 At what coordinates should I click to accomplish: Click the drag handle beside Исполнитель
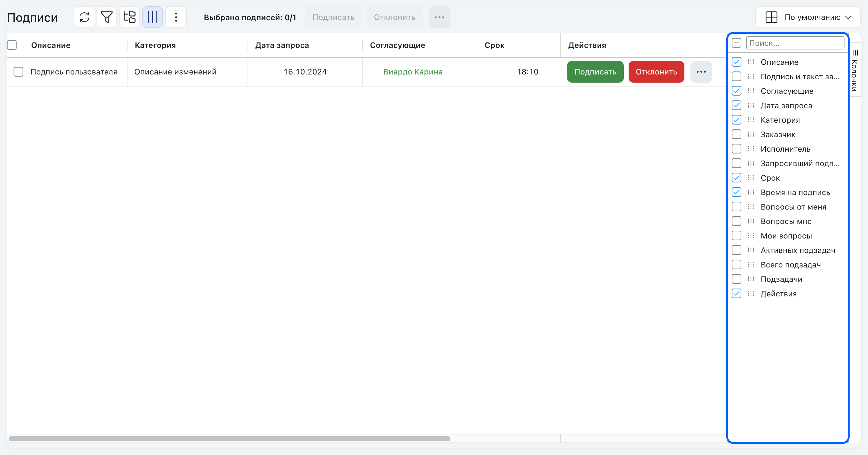click(751, 149)
